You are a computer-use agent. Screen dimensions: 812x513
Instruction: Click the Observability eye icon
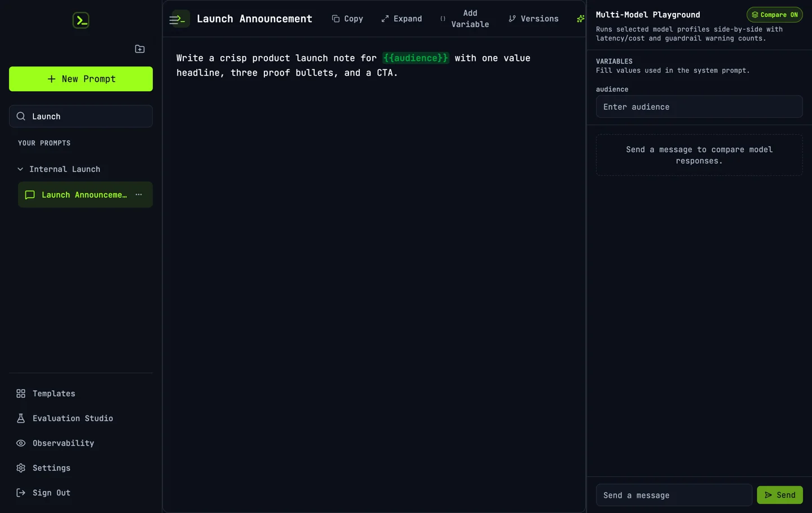pos(21,443)
